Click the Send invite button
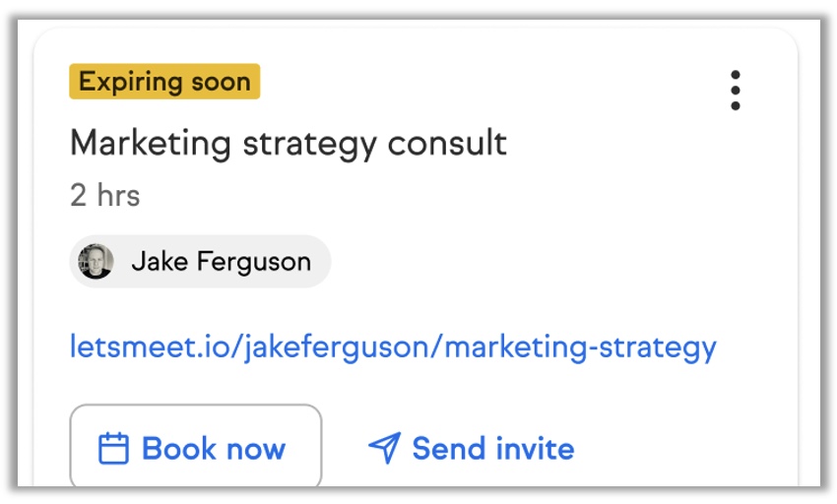 (472, 449)
